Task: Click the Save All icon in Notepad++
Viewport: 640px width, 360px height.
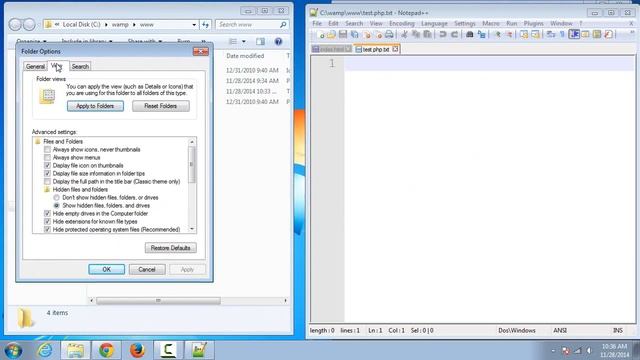Action: pos(354,35)
